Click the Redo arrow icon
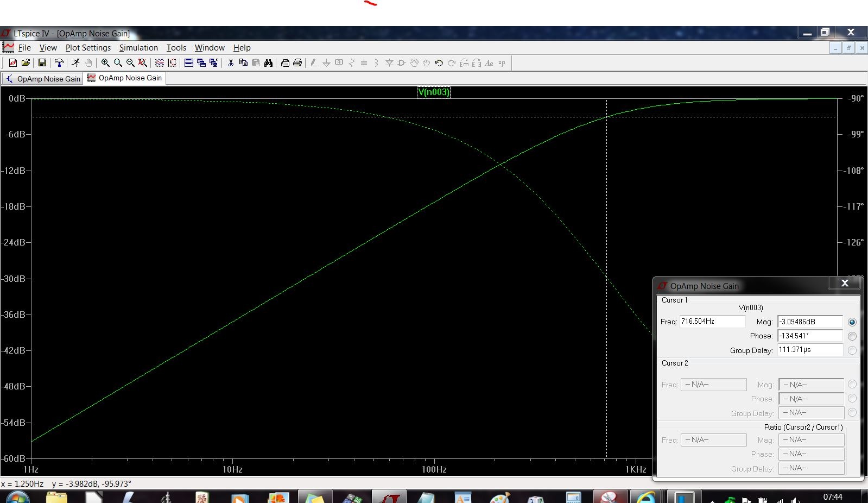Viewport: 868px width, 503px height. (451, 63)
